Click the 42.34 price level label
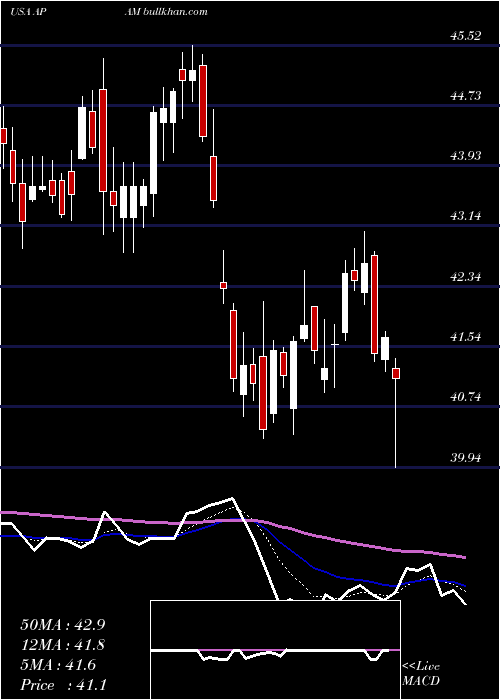This screenshot has width=500, height=700. coord(465,276)
